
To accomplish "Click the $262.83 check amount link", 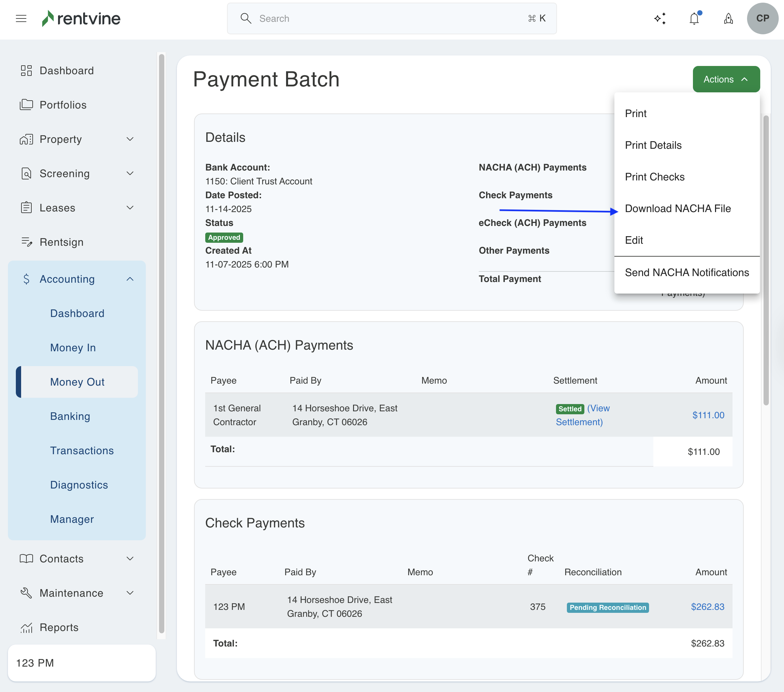I will 707,607.
